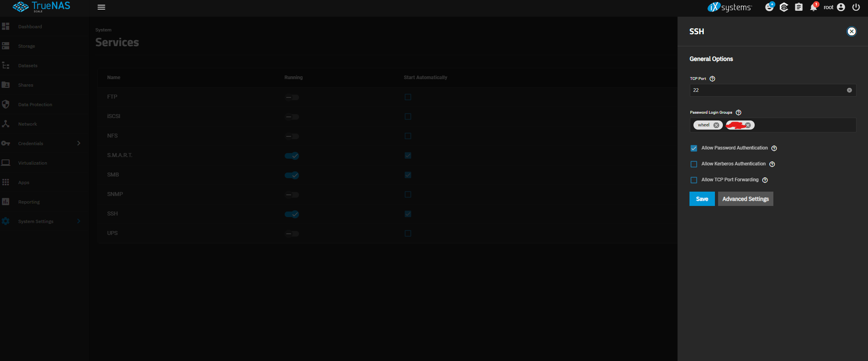The height and width of the screenshot is (361, 868).
Task: Toggle the iSCSI service running switch
Action: click(292, 117)
